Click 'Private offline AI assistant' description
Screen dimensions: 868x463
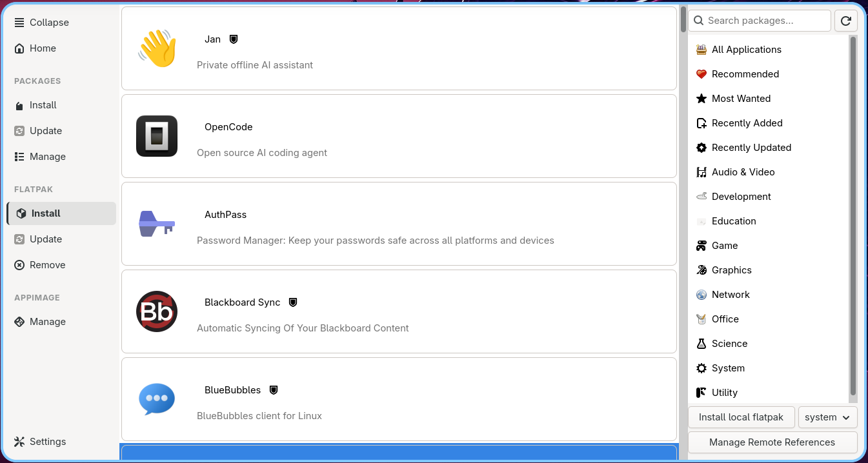[x=255, y=65]
